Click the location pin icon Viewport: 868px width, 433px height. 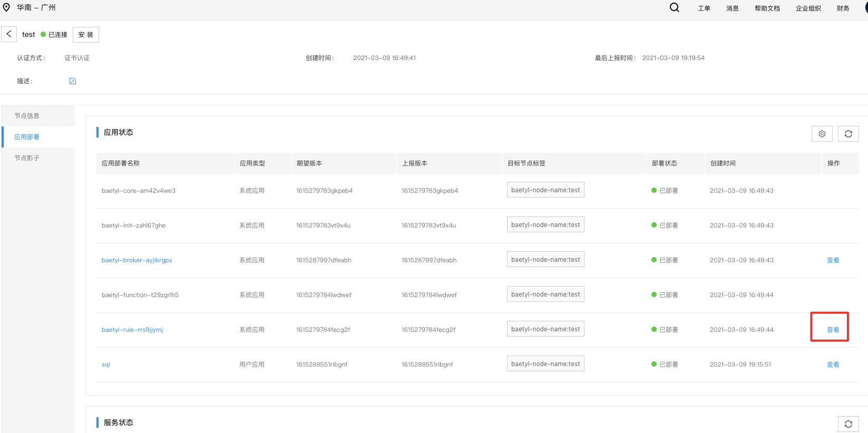click(6, 7)
